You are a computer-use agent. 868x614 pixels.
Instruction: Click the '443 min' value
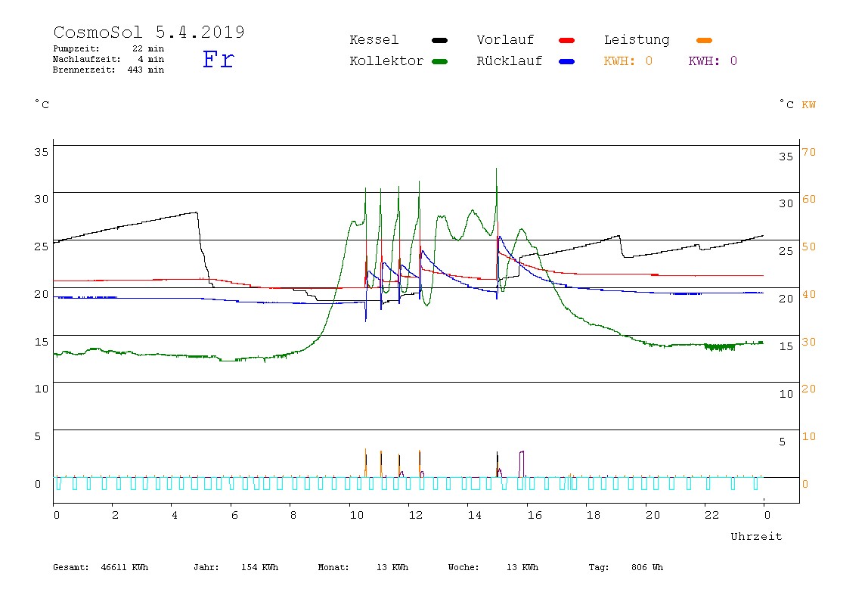pos(146,70)
